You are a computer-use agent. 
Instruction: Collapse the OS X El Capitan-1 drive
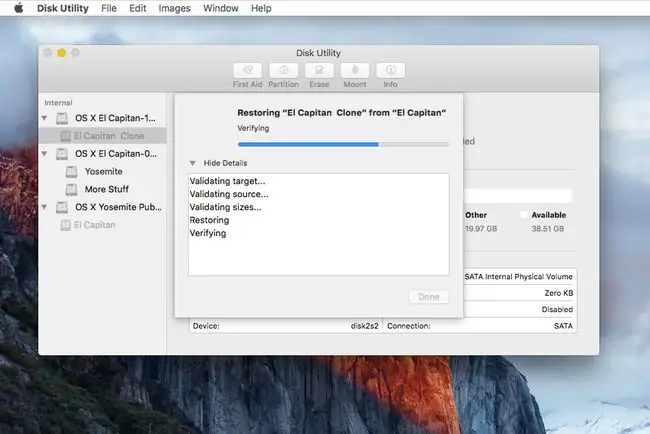44,118
